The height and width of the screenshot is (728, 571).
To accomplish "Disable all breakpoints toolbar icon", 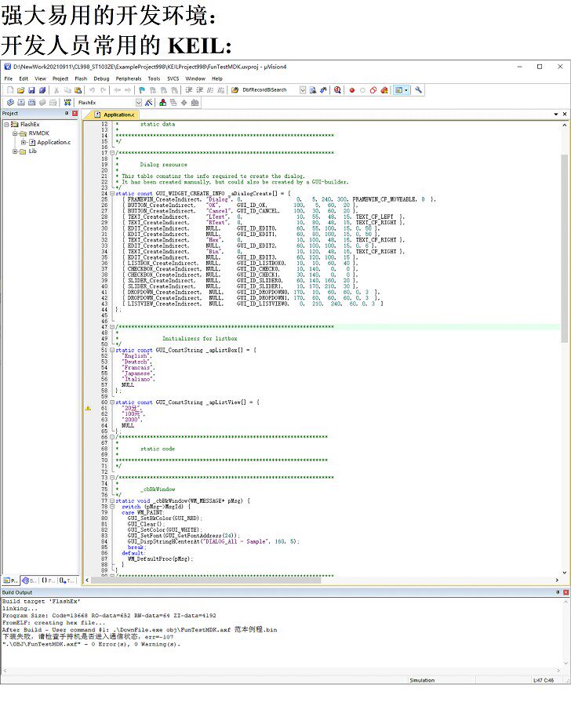I will pos(373,90).
